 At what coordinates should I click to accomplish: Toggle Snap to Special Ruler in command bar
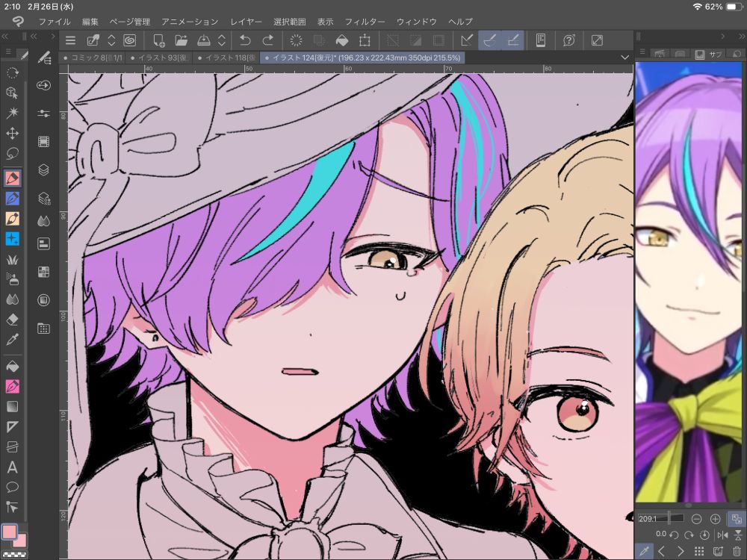point(490,40)
